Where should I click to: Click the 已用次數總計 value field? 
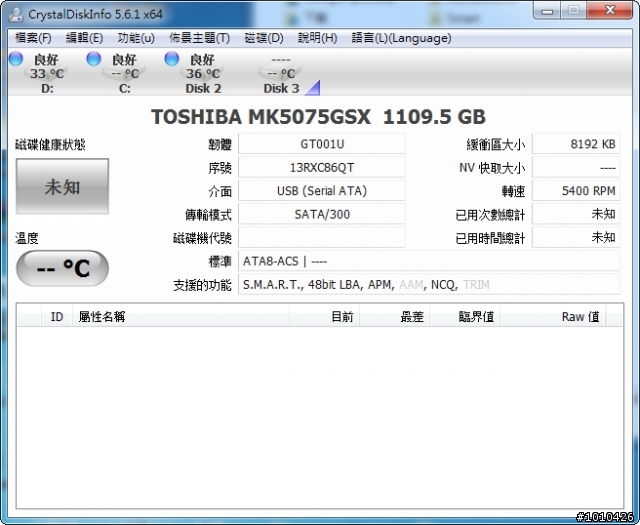click(576, 214)
